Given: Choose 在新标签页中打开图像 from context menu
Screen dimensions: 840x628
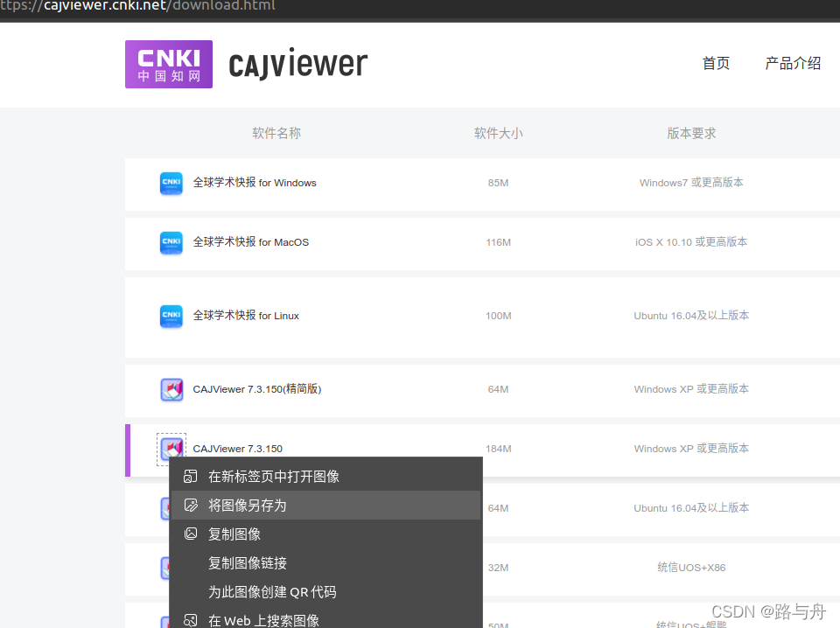Looking at the screenshot, I should [325, 477].
